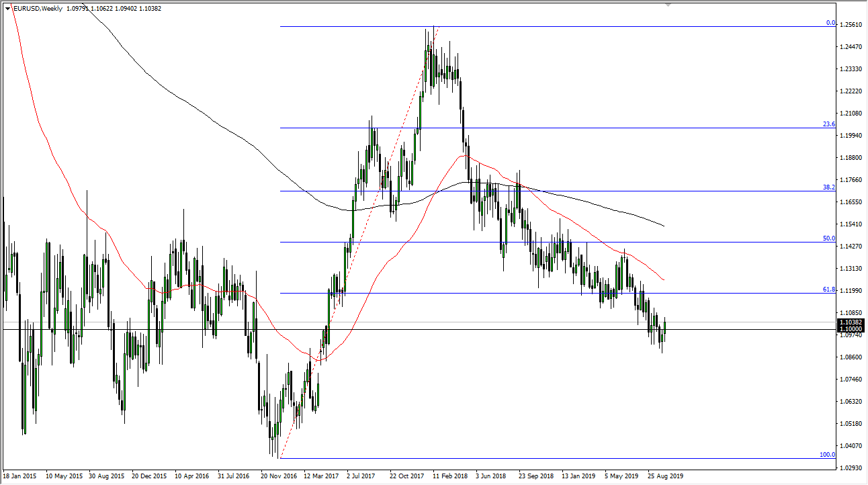Click the 11 Feb 2018 date label
Viewport: 868px width, 485px height.
click(449, 476)
